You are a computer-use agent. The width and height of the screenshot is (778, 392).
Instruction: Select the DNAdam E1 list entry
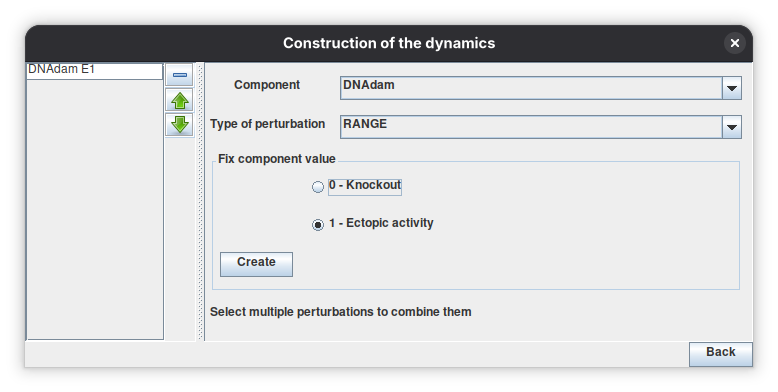(x=94, y=70)
